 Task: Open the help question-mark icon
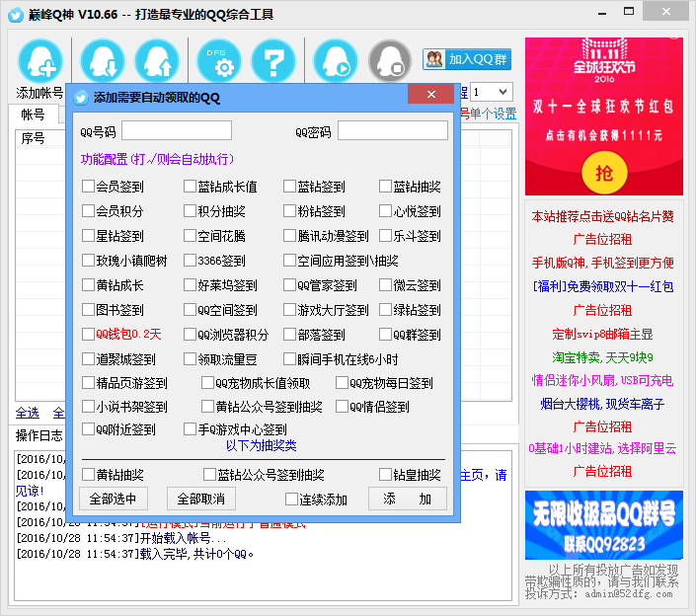[x=273, y=61]
